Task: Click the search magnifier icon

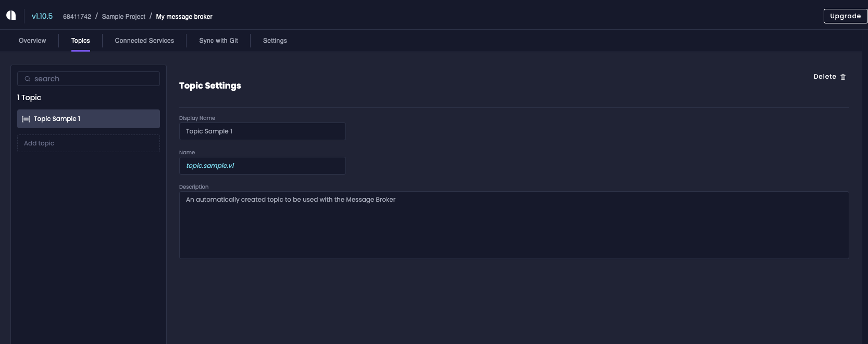Action: pos(28,79)
